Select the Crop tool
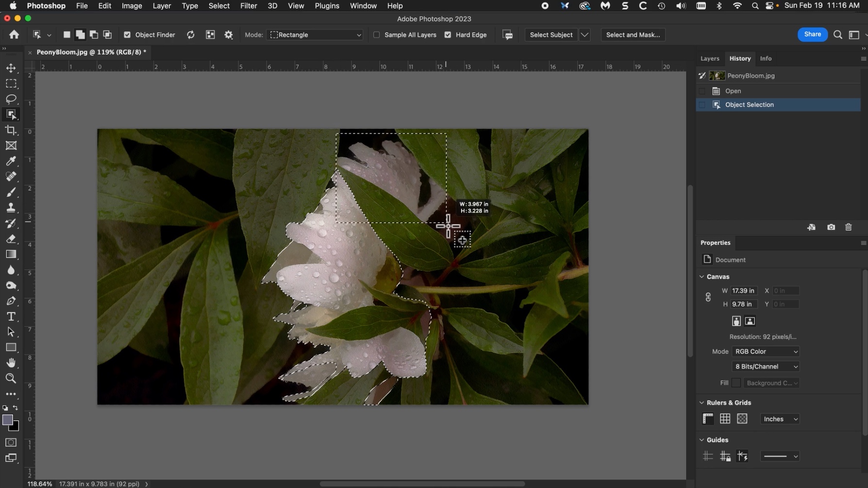 tap(11, 130)
